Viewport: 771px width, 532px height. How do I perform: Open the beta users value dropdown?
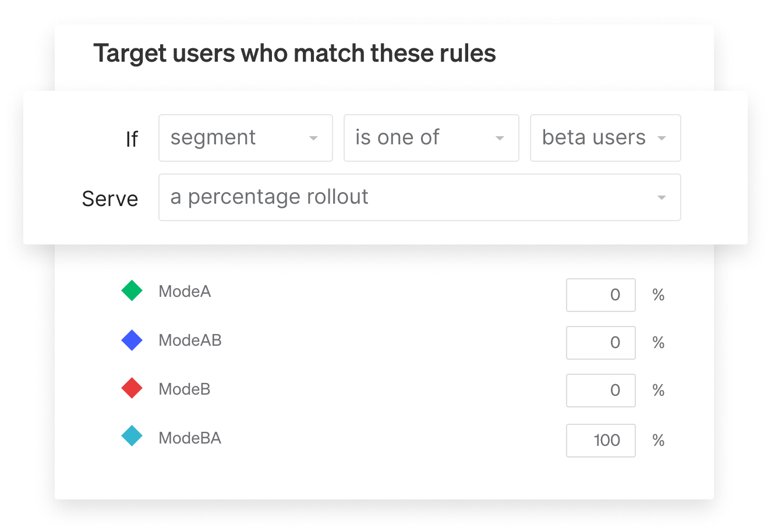click(604, 138)
